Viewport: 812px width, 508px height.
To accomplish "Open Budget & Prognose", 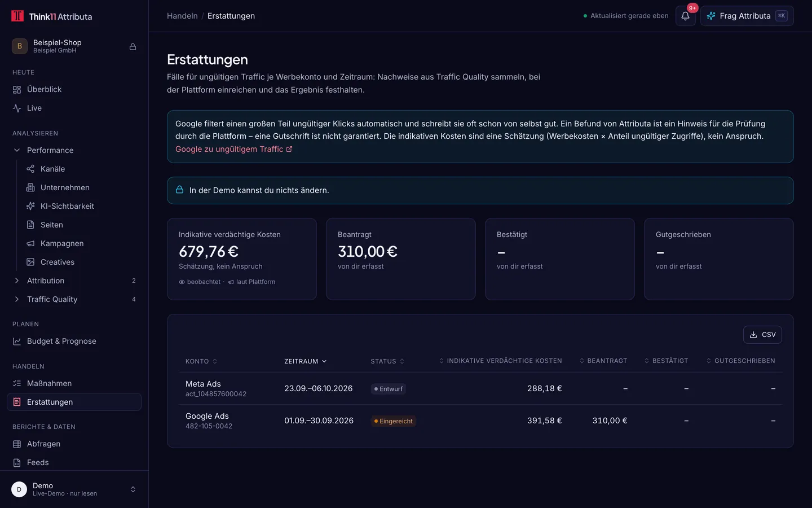I will 74,341.
